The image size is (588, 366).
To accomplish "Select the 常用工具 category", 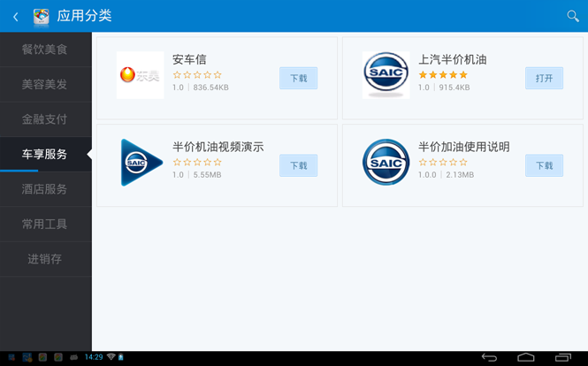I will coord(46,224).
